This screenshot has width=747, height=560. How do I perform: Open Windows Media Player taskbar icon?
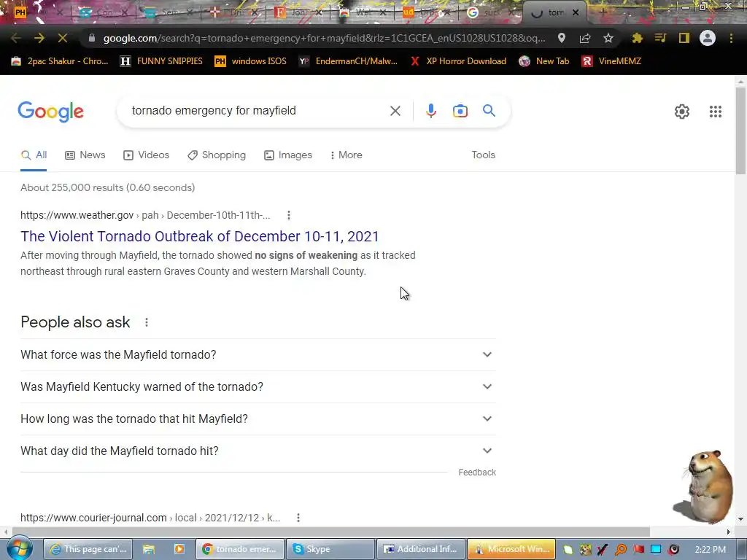click(x=179, y=549)
